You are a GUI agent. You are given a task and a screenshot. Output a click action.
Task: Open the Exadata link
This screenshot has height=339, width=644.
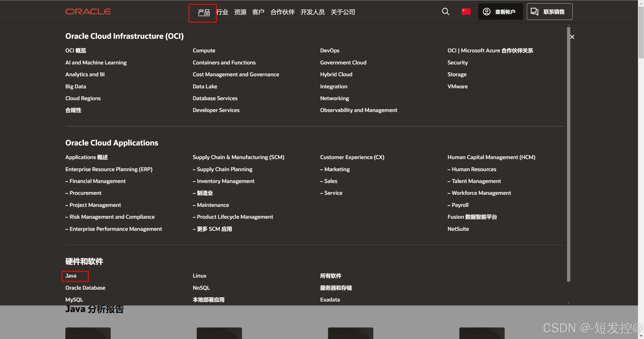[x=330, y=300]
